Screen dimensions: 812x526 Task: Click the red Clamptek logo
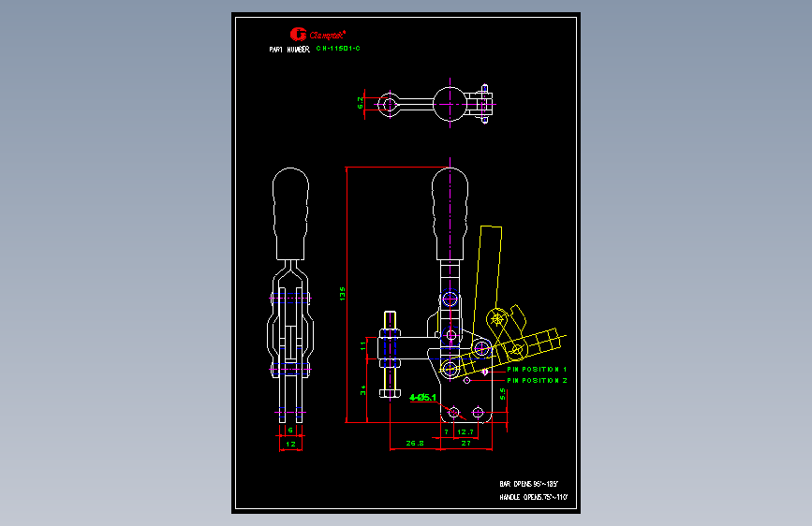[x=317, y=35]
